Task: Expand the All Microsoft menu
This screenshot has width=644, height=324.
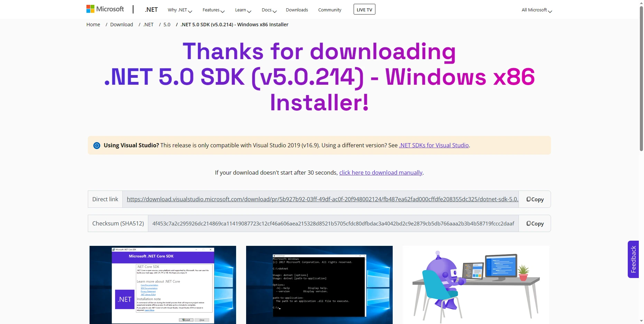Action: [x=537, y=10]
